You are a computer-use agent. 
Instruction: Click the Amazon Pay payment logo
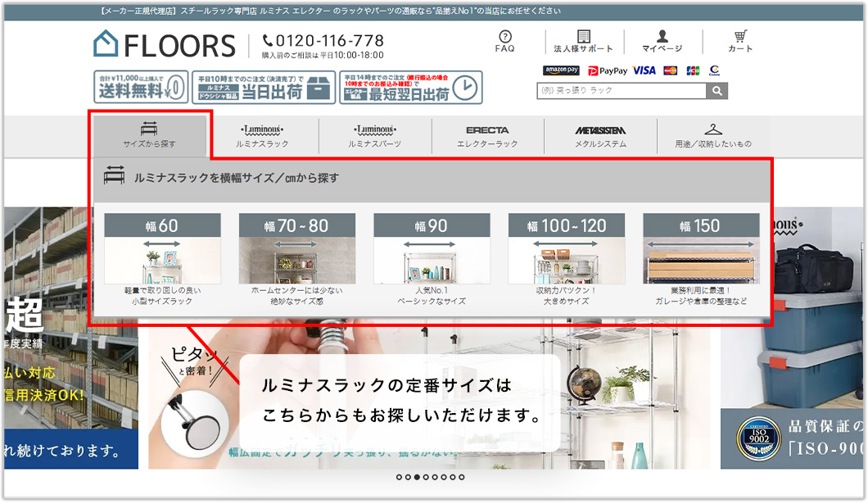[x=561, y=70]
